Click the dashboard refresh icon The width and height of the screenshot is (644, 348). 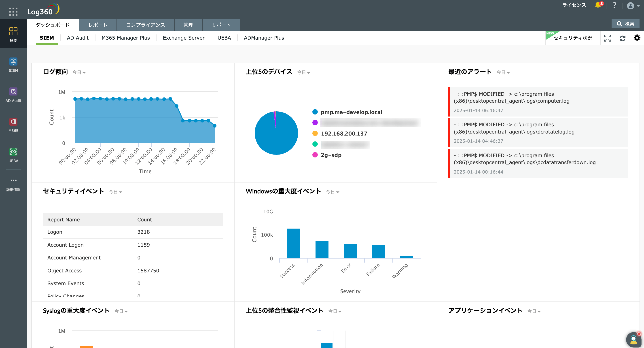click(x=622, y=38)
